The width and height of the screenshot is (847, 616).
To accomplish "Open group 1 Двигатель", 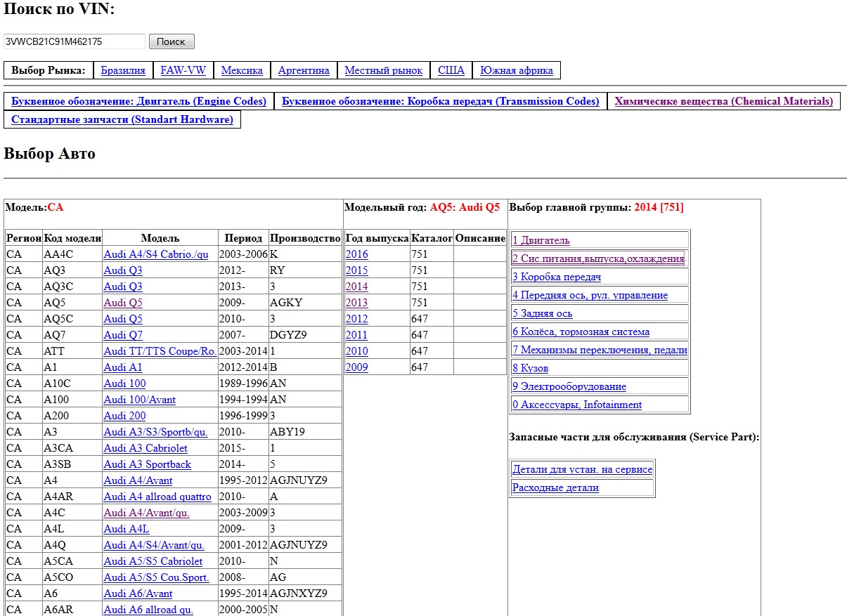I will coord(541,240).
